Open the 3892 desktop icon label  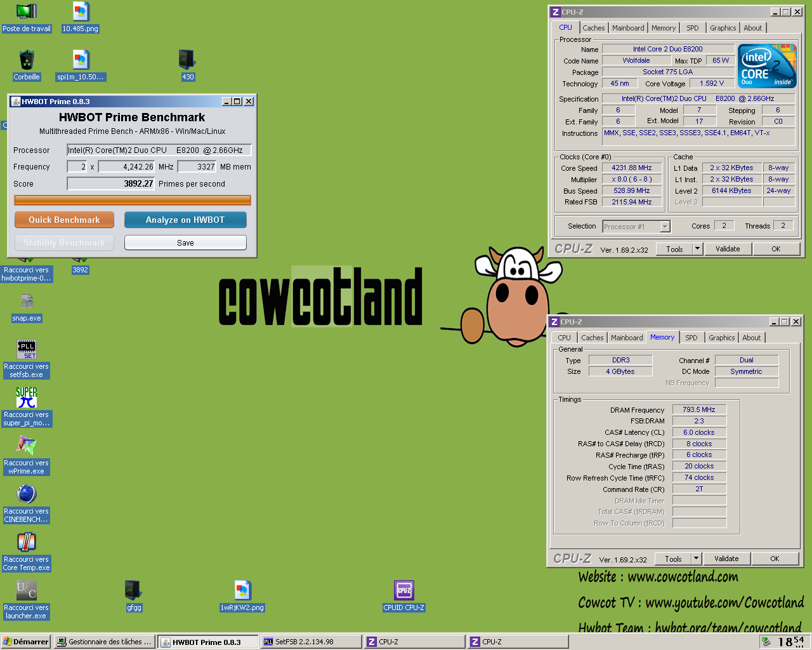81,270
